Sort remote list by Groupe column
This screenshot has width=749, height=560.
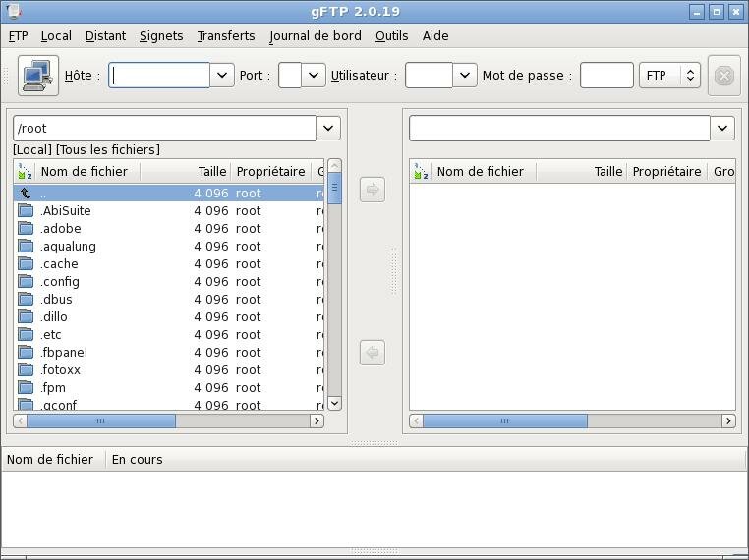(723, 171)
